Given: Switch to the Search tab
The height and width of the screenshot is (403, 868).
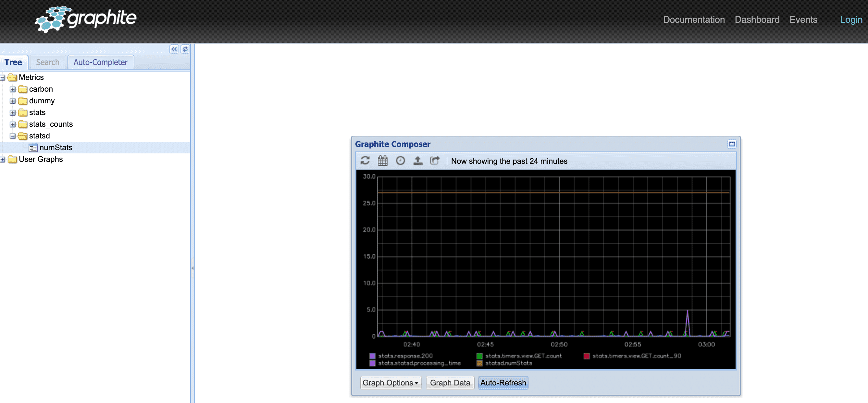Looking at the screenshot, I should tap(47, 62).
